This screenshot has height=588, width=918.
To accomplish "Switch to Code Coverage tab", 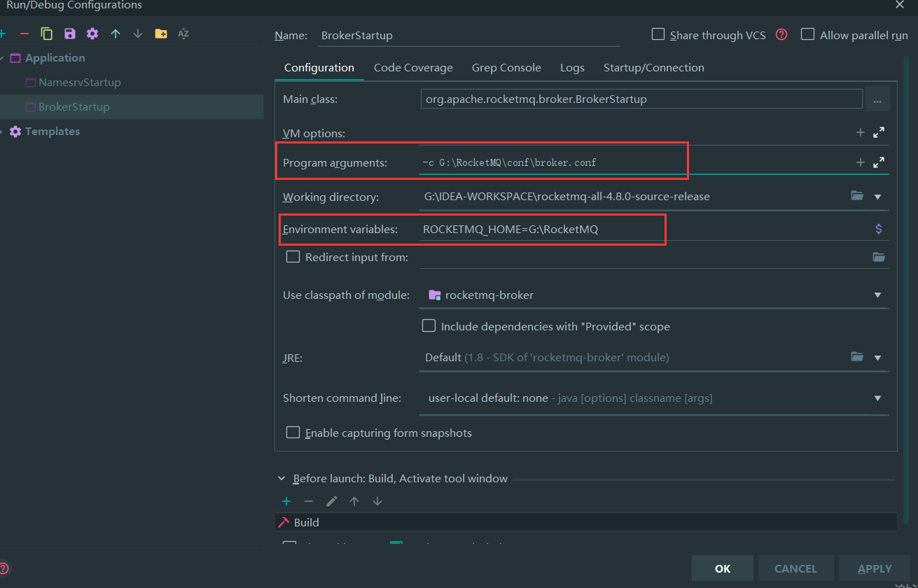I will pyautogui.click(x=413, y=68).
